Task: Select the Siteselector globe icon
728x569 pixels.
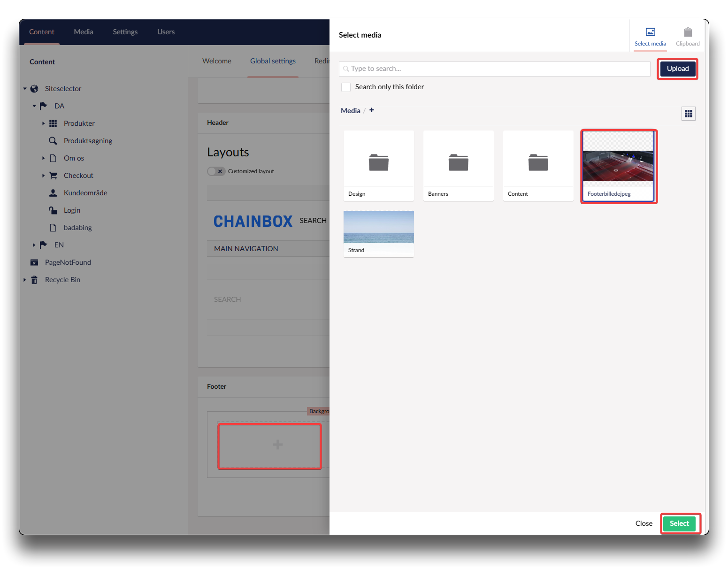Action: coord(34,89)
